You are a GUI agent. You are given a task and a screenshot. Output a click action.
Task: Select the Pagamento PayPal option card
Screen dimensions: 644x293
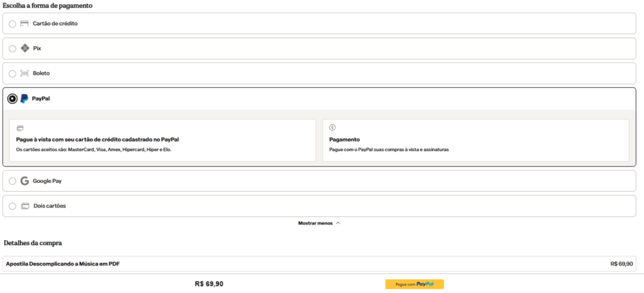476,140
